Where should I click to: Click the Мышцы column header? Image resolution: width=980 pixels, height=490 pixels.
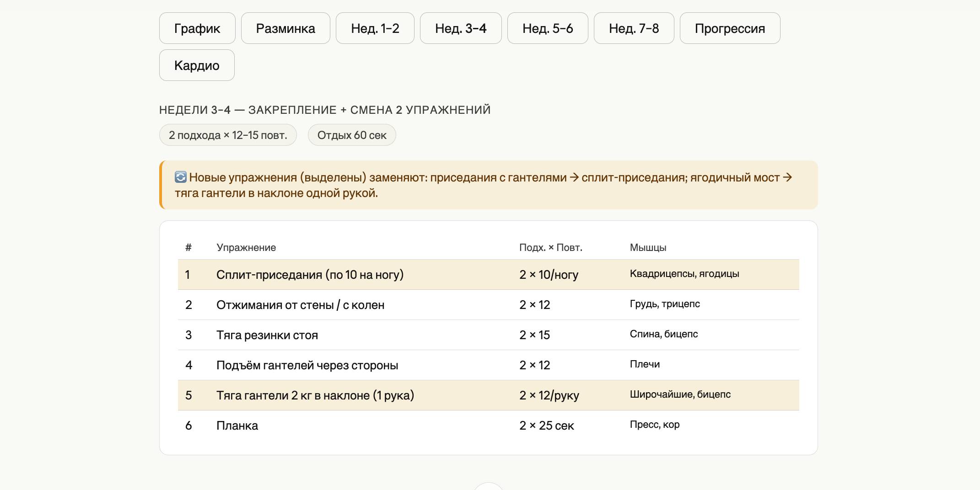(648, 248)
